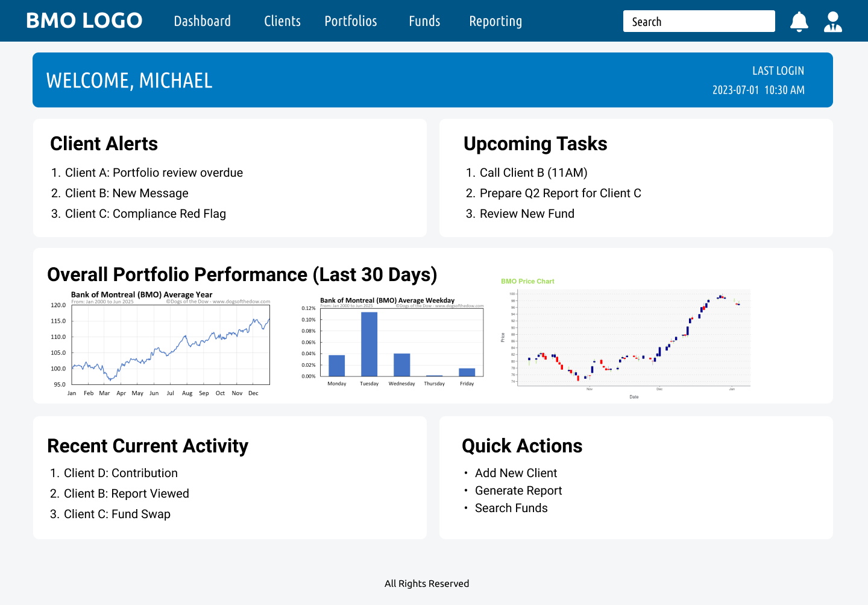Select task 'Call Client B (11AM)'
Image resolution: width=868 pixels, height=605 pixels.
point(533,173)
